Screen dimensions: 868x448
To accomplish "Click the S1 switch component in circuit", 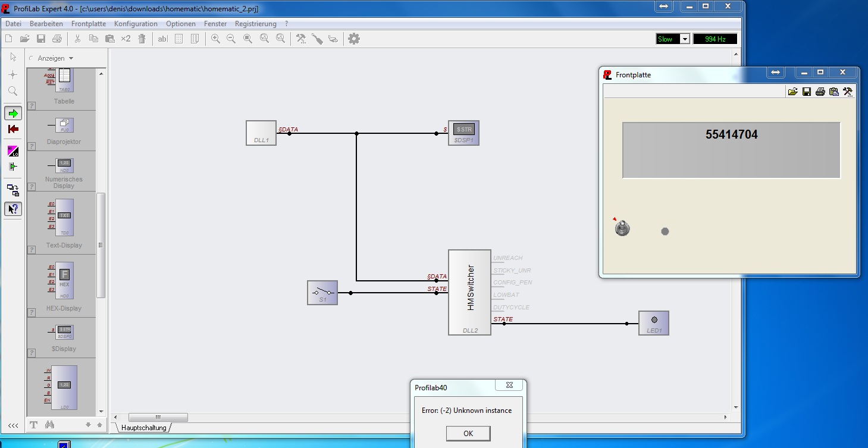I will tap(322, 293).
